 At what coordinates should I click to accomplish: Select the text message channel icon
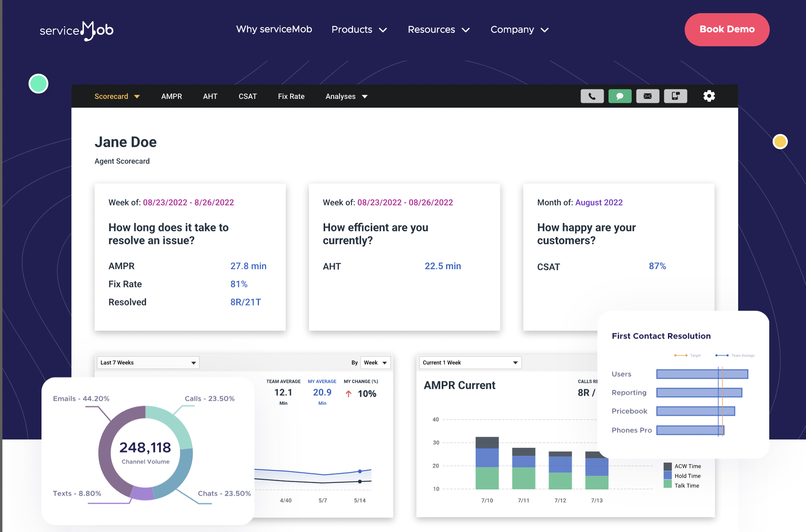[x=676, y=96]
